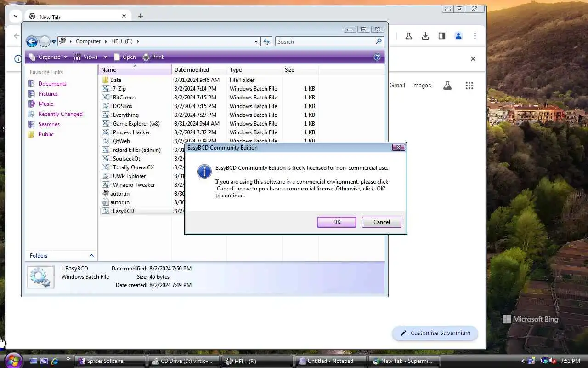Select the ! 7-Zip batch file

(118, 89)
